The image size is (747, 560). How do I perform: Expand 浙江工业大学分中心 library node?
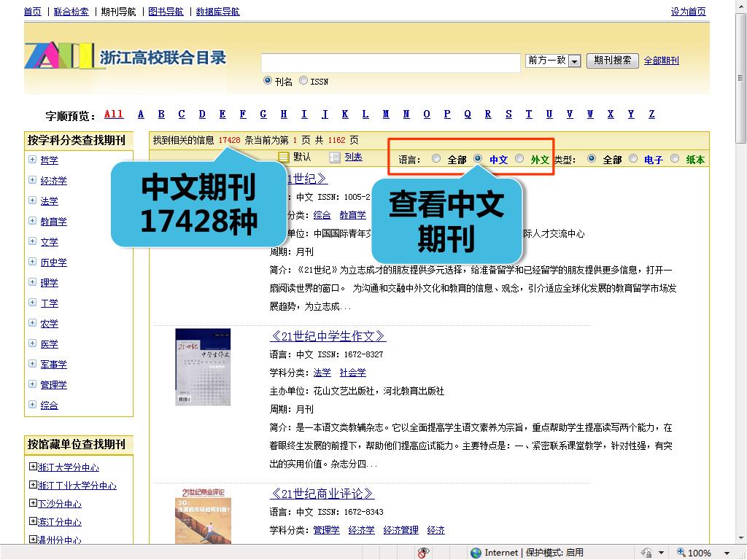pos(33,485)
